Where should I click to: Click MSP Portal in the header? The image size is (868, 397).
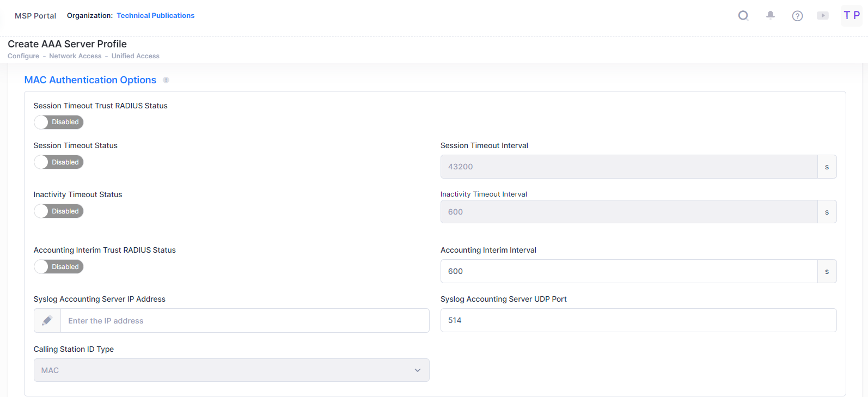(35, 16)
